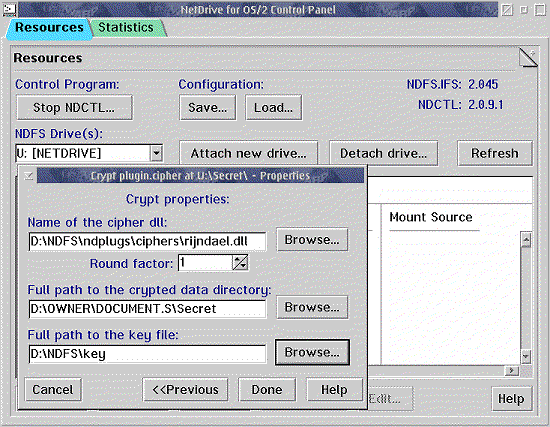The height and width of the screenshot is (427, 550).
Task: Click the Crypt plugin properties title bar
Action: click(x=200, y=175)
